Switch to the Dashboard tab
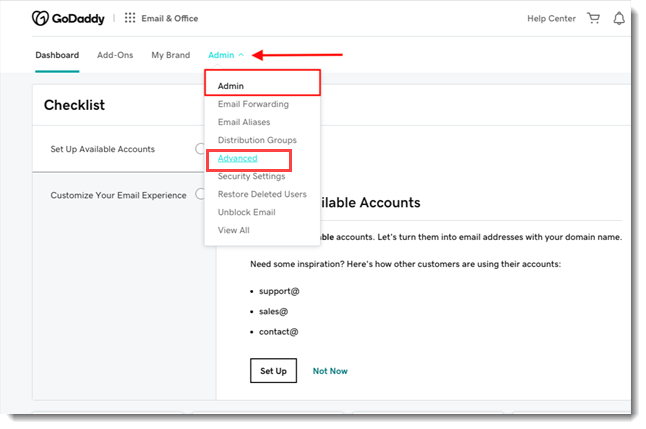 (x=57, y=55)
